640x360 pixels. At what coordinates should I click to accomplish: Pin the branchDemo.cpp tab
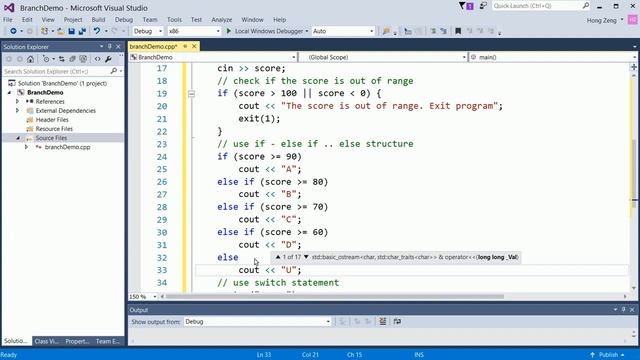click(x=185, y=46)
